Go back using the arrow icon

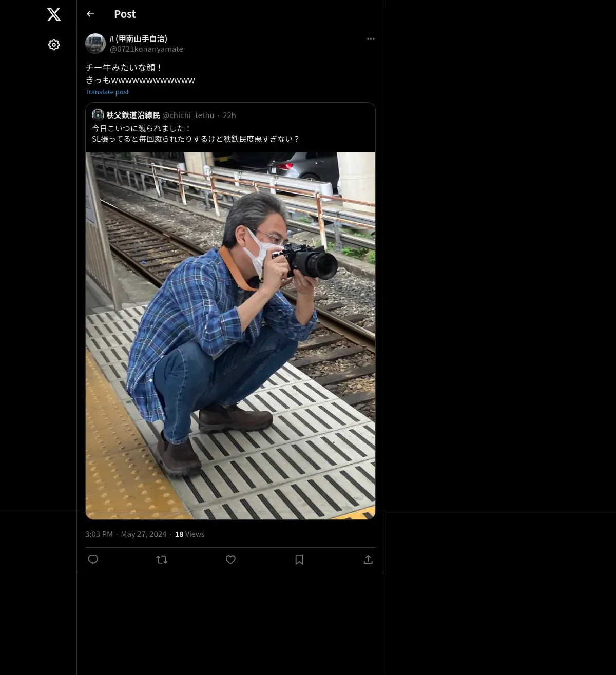pyautogui.click(x=90, y=14)
